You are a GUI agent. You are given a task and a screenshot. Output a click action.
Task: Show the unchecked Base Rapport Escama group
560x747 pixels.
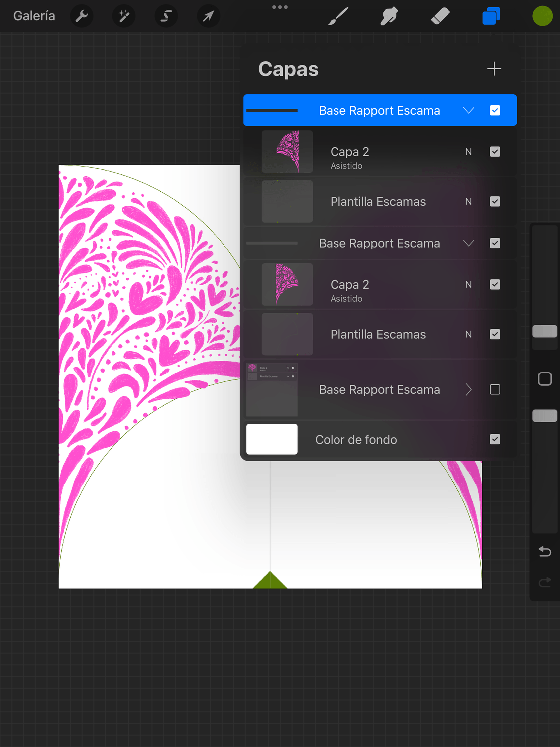tap(495, 389)
